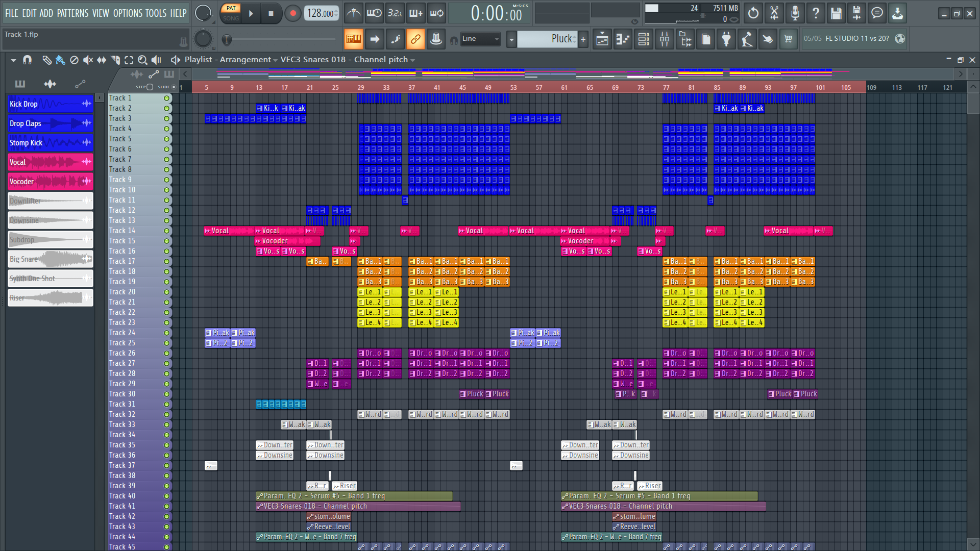980x551 pixels.
Task: Toggle the metronome
Action: pyautogui.click(x=353, y=13)
